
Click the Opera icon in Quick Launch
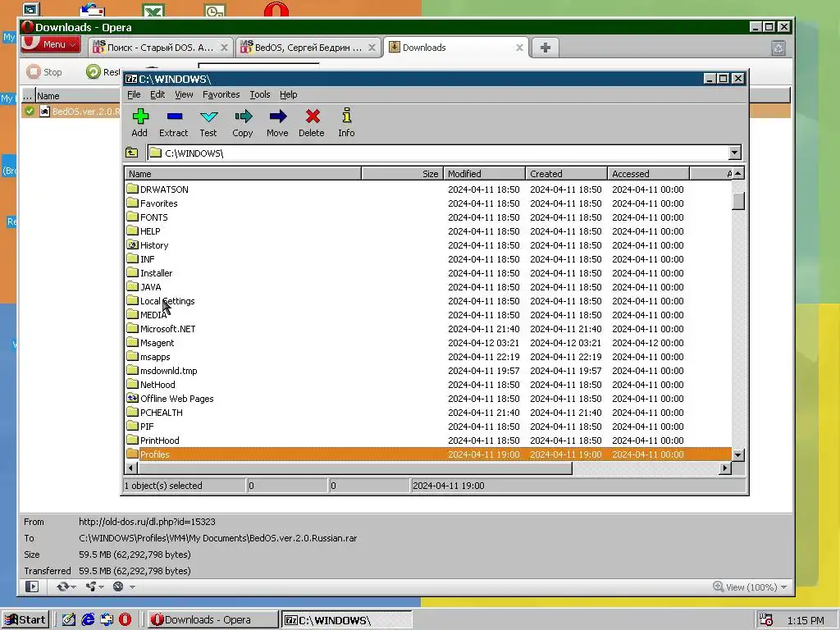coord(125,619)
